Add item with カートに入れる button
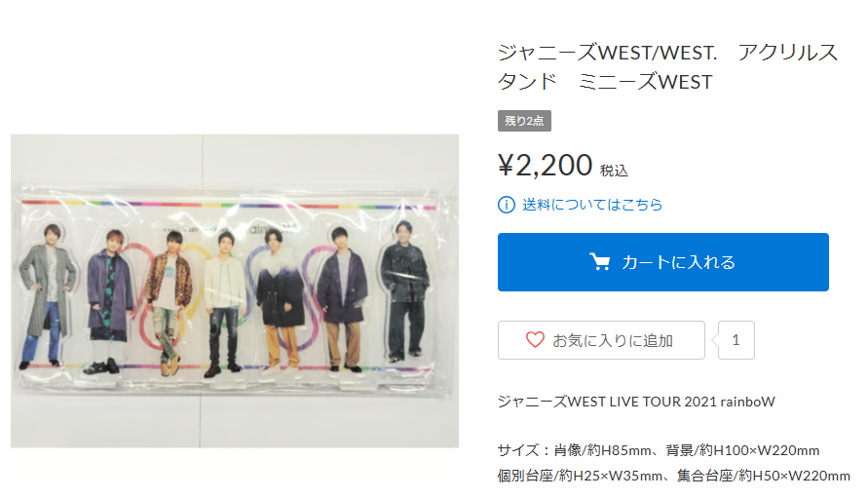This screenshot has height=499, width=868. 662,262
